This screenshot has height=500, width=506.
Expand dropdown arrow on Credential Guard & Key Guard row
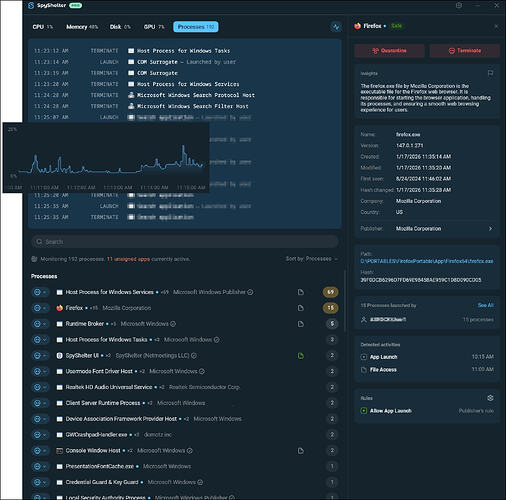(x=45, y=482)
